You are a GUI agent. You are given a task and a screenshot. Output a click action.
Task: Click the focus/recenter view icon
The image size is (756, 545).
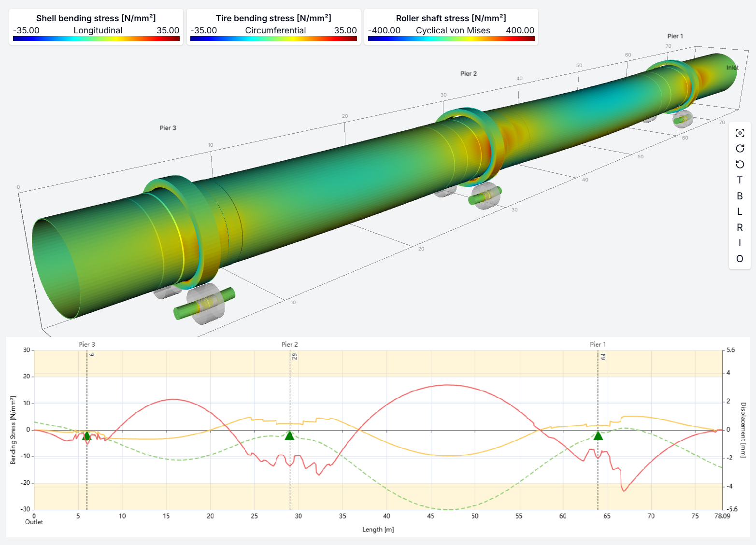[x=740, y=133]
